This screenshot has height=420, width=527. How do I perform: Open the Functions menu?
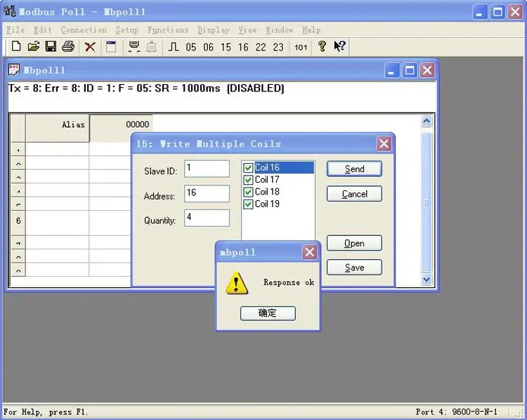point(167,30)
